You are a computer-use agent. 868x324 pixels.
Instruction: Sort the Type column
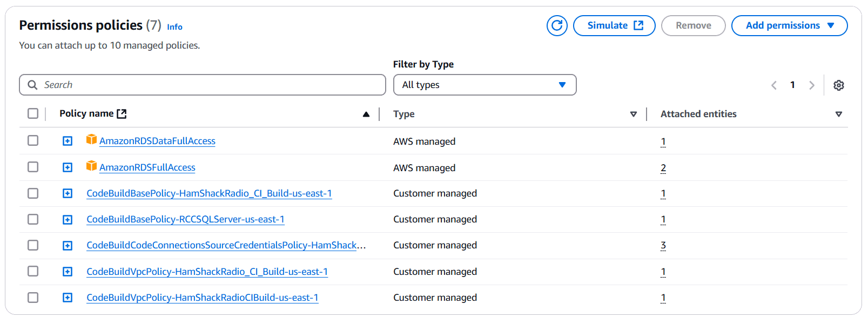pos(634,114)
